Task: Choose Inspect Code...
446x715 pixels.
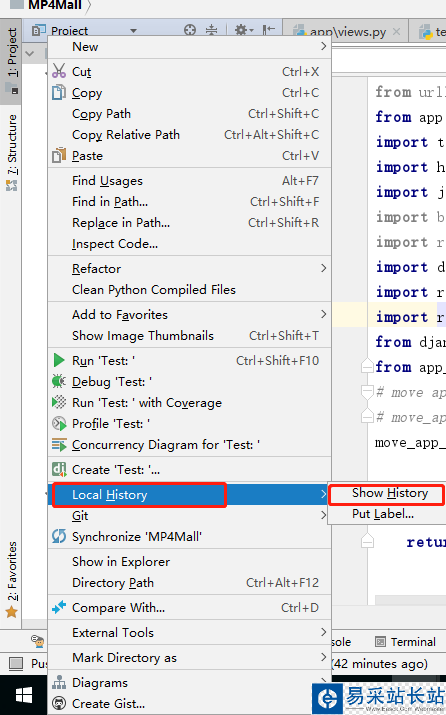Action: (189, 244)
